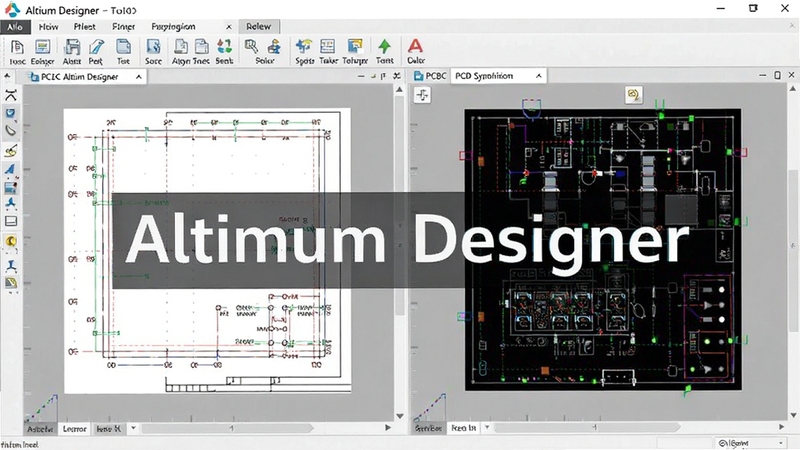
Task: Click PCB pane horizontal scrollbar right arrow
Action: [x=782, y=427]
